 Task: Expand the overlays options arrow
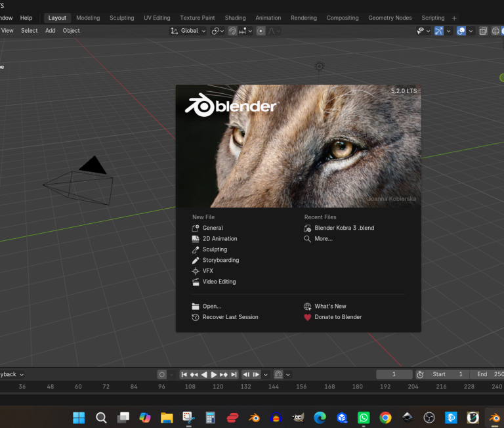pos(471,31)
